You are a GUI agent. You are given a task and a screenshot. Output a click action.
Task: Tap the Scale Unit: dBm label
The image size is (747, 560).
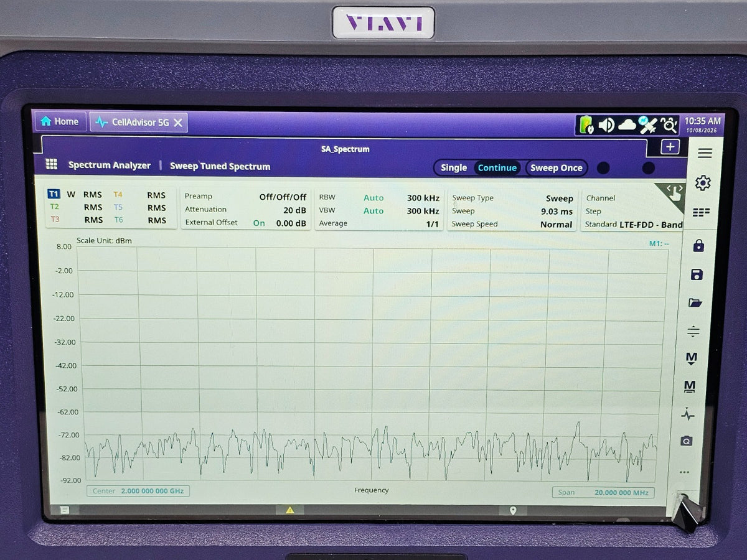(104, 241)
